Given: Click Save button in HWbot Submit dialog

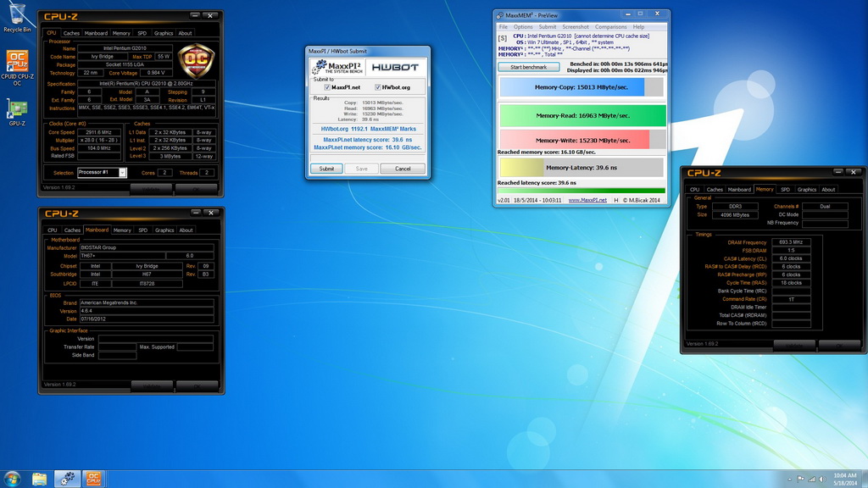Looking at the screenshot, I should click(x=361, y=169).
